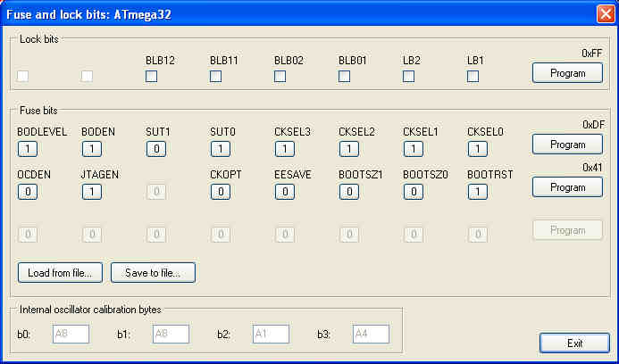Toggle the BOOTSZ1 fuse bit
The height and width of the screenshot is (364, 619).
[349, 192]
